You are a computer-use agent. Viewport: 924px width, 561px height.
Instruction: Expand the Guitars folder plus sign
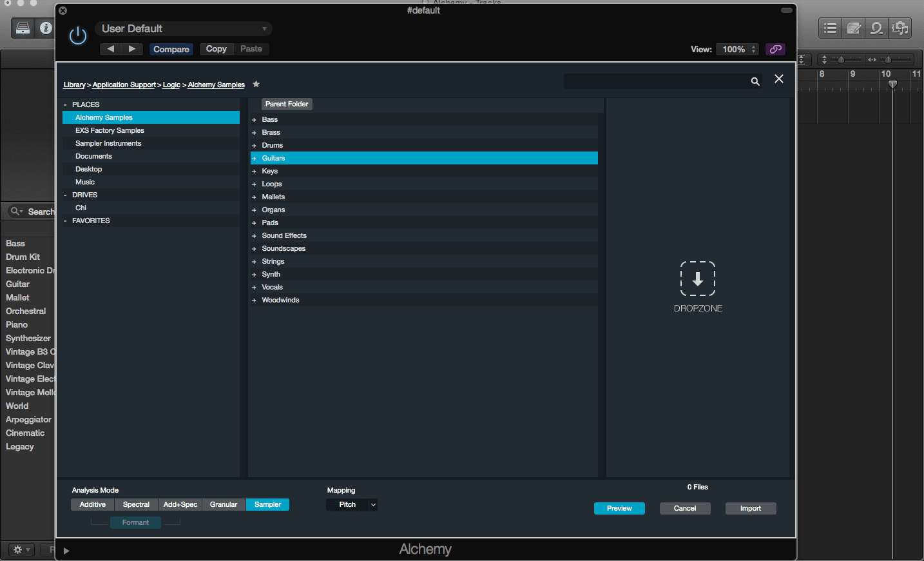(254, 159)
